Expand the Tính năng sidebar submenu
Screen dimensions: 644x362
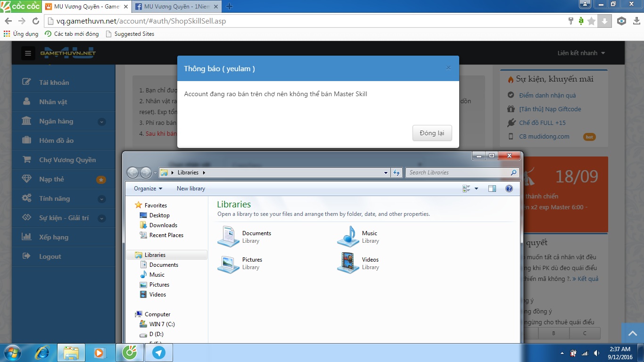[101, 199]
